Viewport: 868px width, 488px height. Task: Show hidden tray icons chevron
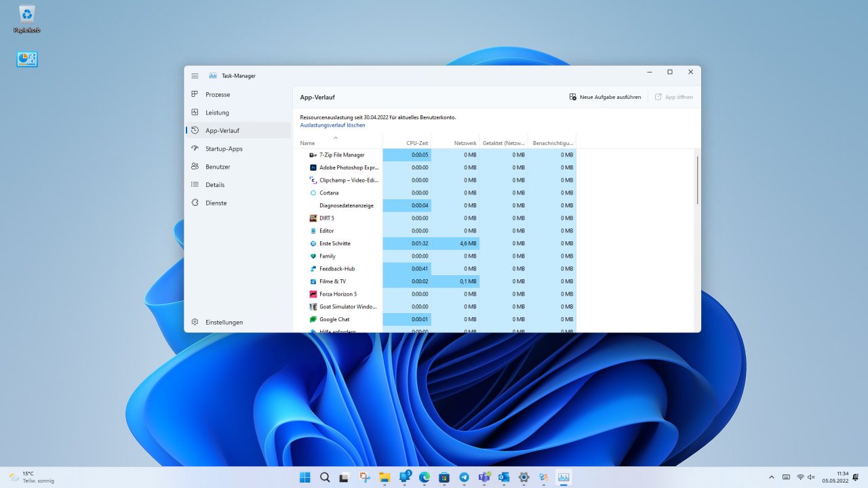[x=771, y=477]
